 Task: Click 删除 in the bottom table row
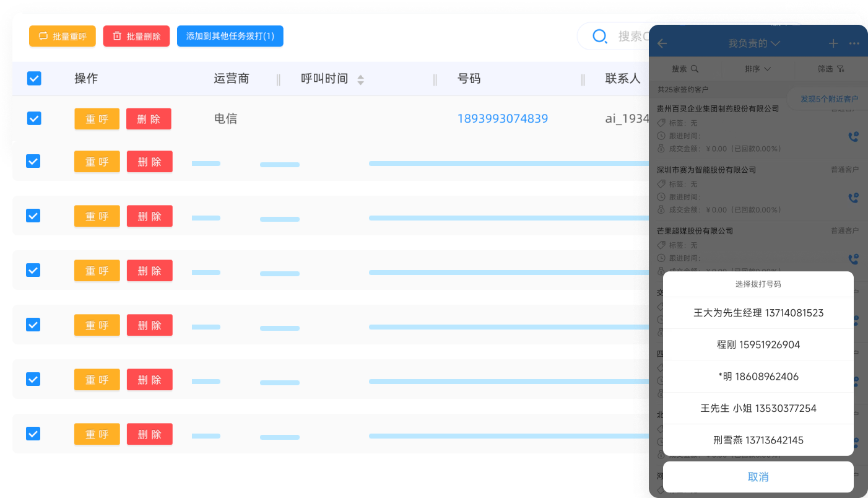(149, 434)
